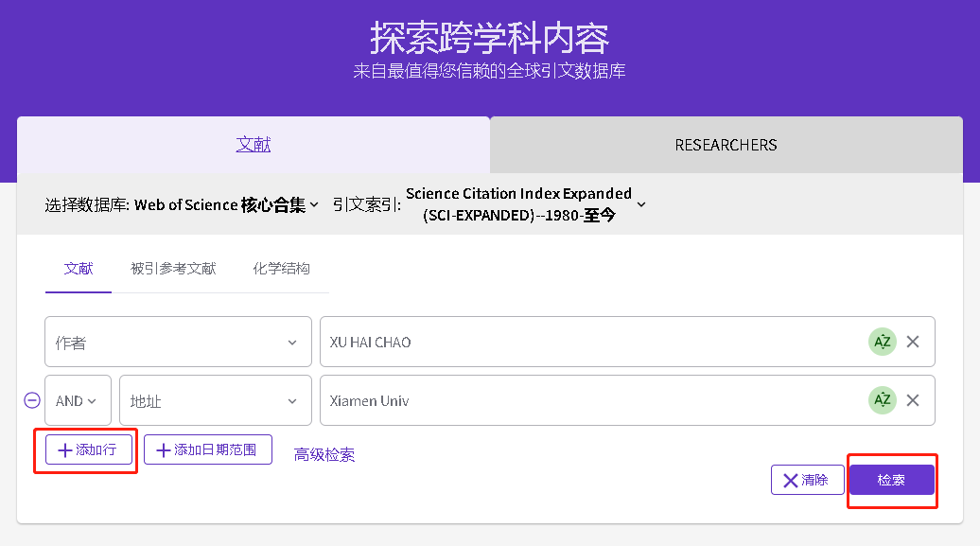Click the 添加行 button
Viewport: 980px width, 546px height.
pyautogui.click(x=87, y=450)
